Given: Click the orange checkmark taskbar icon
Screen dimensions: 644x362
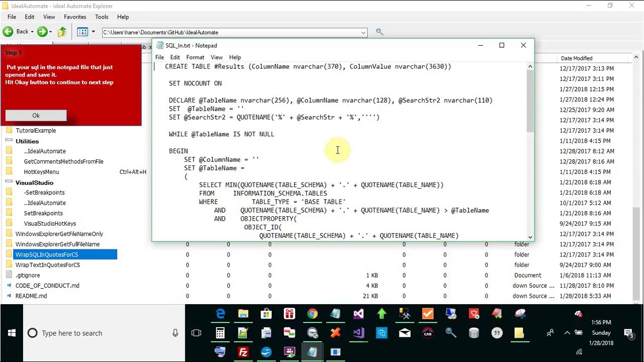Looking at the screenshot, I should coord(428,314).
